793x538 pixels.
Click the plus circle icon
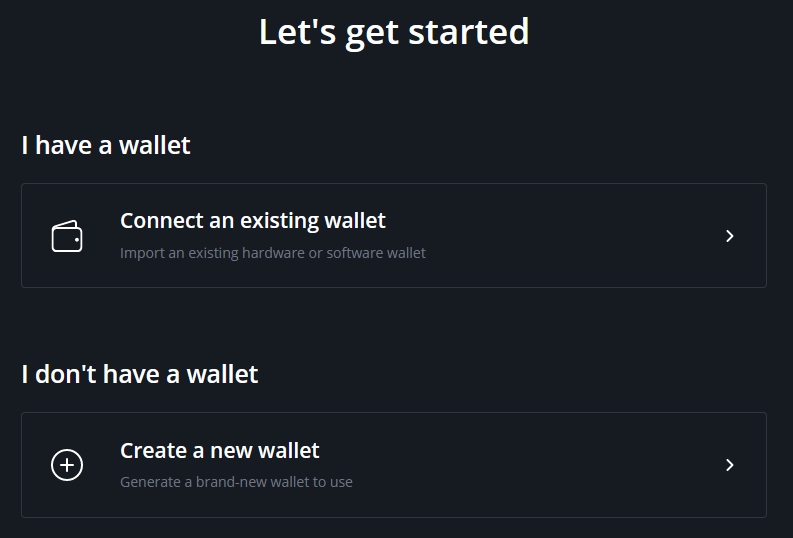tap(67, 465)
